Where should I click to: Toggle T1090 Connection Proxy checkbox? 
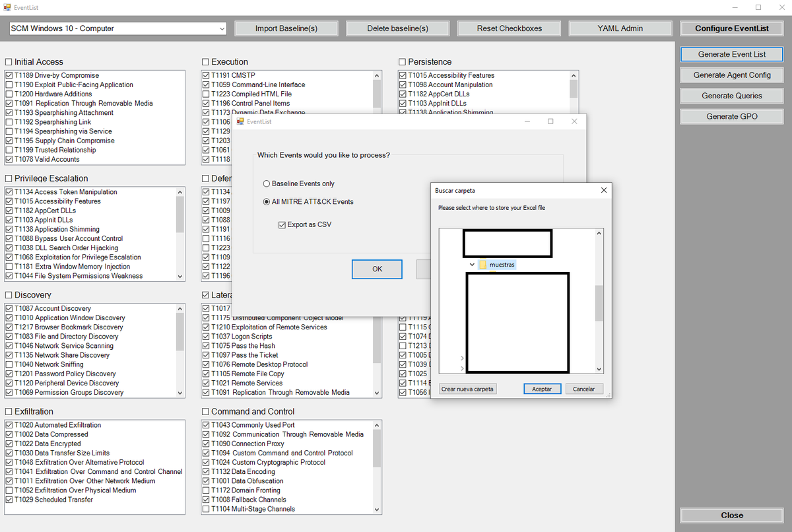pyautogui.click(x=206, y=444)
